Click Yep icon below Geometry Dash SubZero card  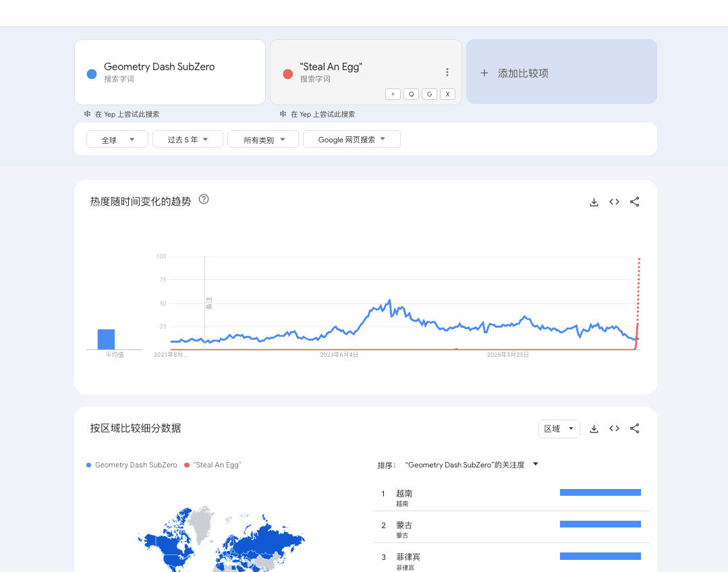point(87,114)
